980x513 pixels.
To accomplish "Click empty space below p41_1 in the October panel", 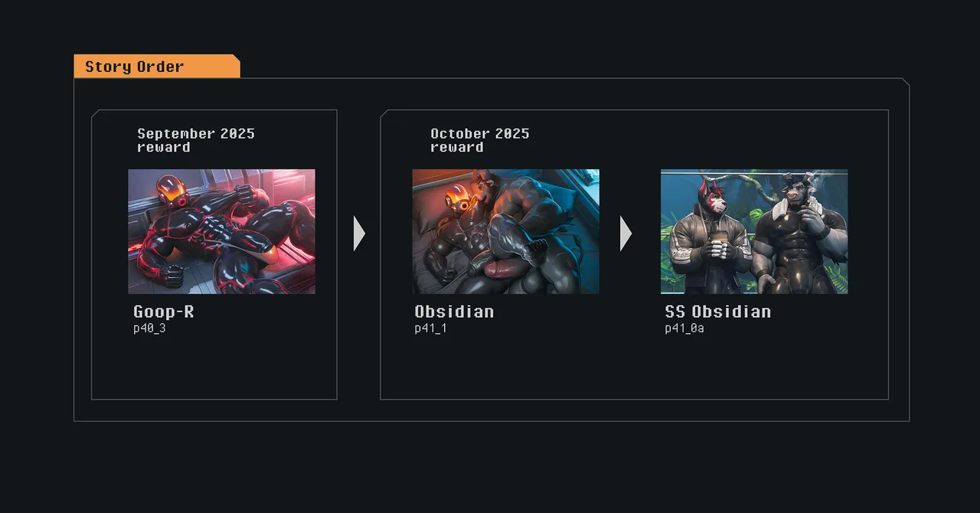I will coord(536,368).
